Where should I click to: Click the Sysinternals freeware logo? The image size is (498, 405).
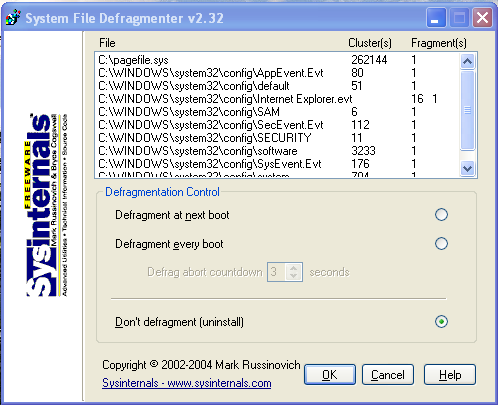click(46, 205)
